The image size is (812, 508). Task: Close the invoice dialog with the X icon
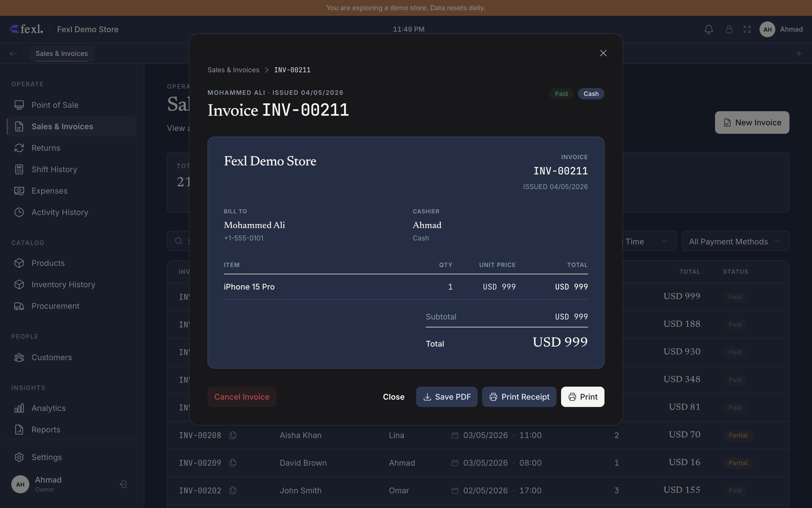coord(603,53)
